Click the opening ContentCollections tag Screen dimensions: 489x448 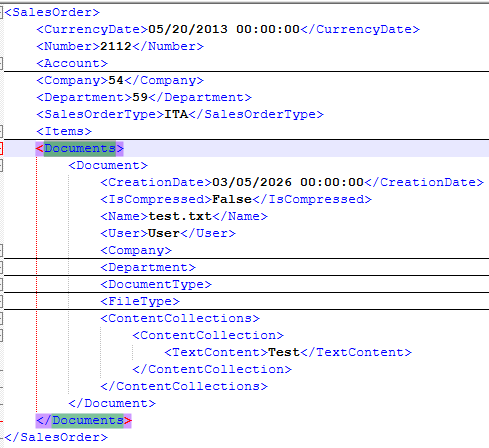click(x=180, y=318)
